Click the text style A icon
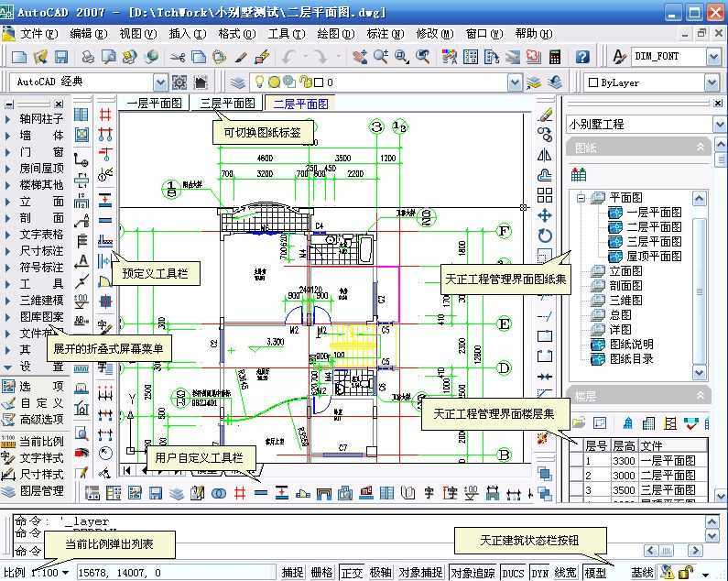The width and height of the screenshot is (728, 581). (x=619, y=57)
